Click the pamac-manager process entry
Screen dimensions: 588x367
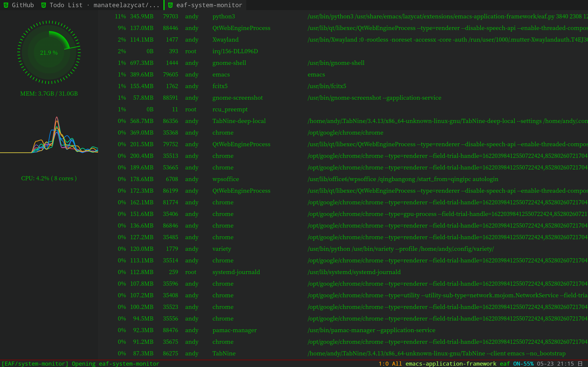point(234,330)
